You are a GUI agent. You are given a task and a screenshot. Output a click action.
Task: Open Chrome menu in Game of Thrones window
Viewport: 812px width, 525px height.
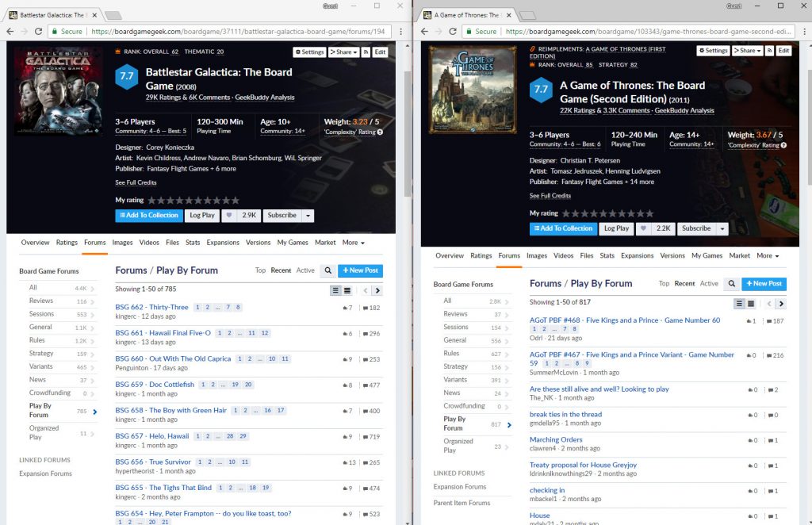pyautogui.click(x=804, y=31)
